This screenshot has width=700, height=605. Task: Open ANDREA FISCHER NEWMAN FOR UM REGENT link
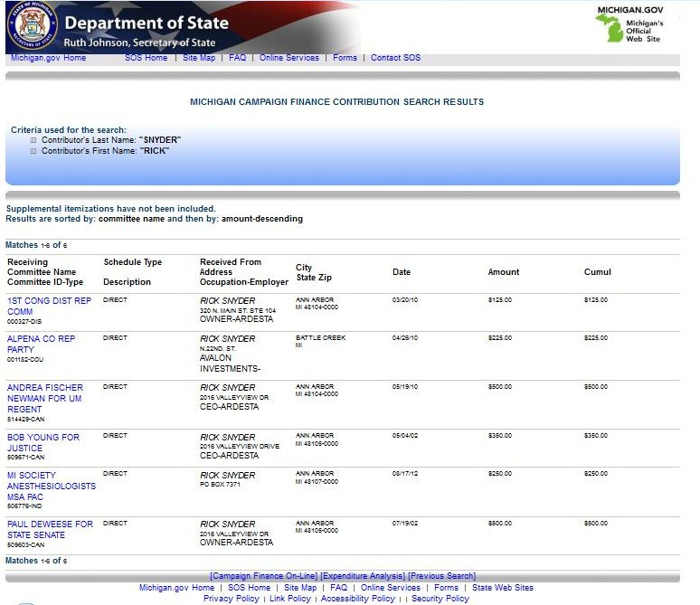(45, 398)
